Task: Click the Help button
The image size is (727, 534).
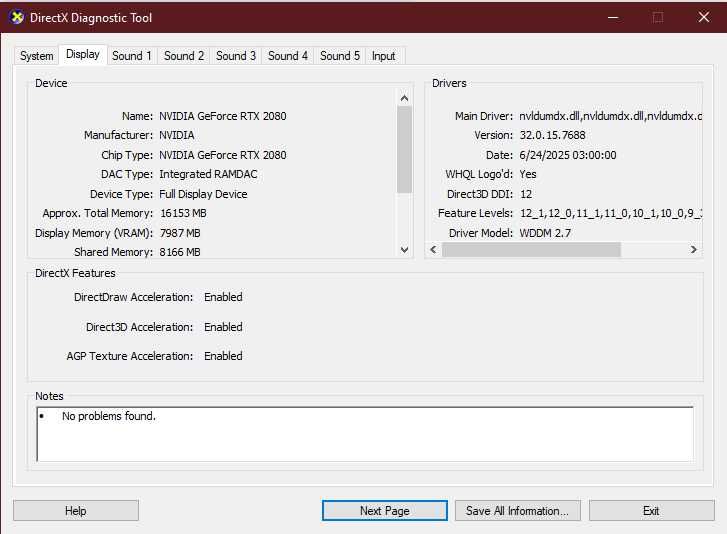Action: pyautogui.click(x=76, y=510)
